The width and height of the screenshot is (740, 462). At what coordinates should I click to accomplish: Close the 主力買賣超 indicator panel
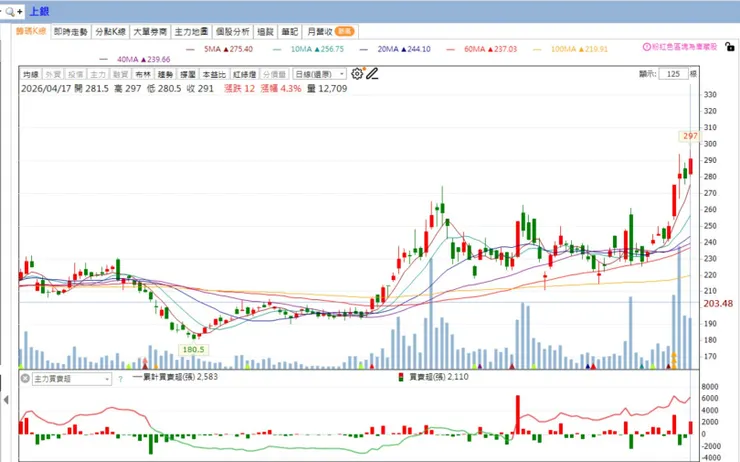pos(25,378)
